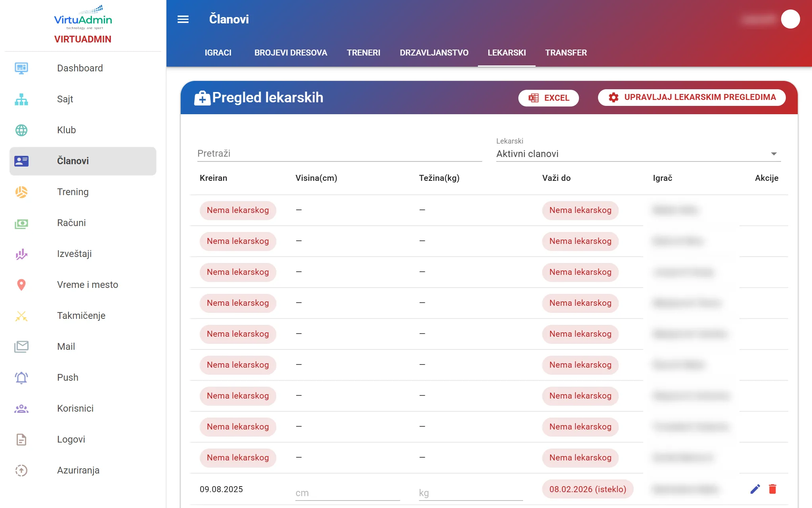Open Vreme i mesto in the sidebar
The image size is (812, 508).
tap(83, 285)
